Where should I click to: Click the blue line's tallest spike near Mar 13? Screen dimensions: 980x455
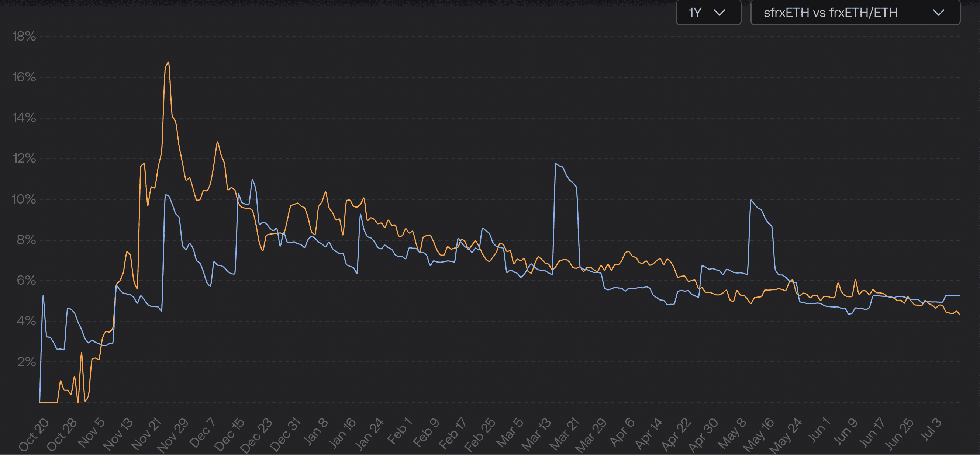[556, 164]
